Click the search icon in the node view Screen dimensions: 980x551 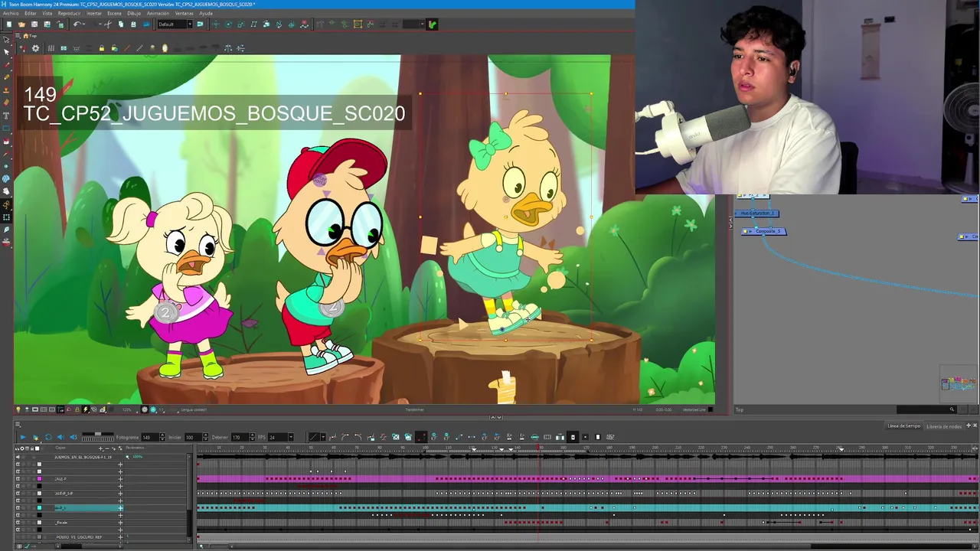point(952,409)
